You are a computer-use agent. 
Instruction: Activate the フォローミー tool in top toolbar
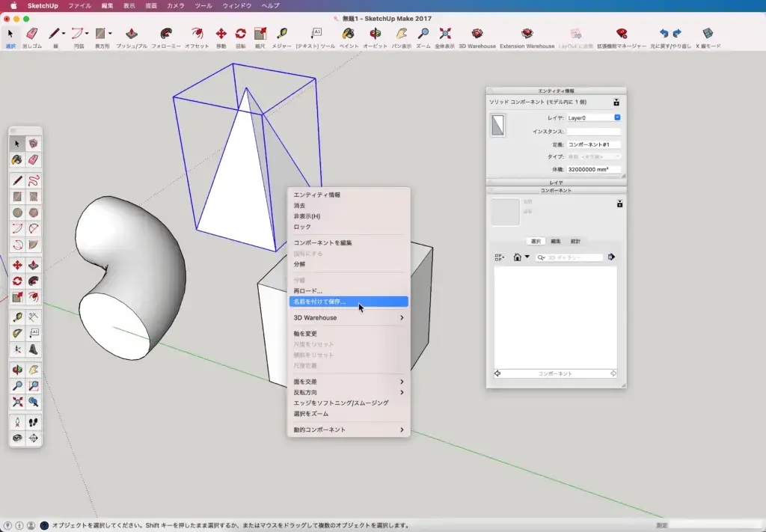[166, 33]
